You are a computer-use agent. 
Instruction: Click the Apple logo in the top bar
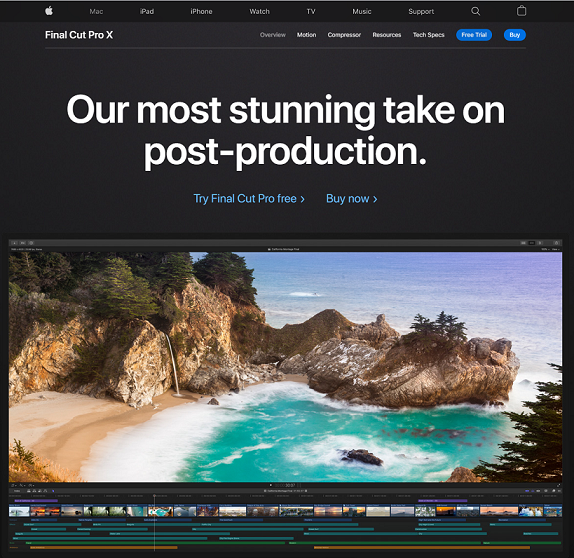pyautogui.click(x=49, y=11)
